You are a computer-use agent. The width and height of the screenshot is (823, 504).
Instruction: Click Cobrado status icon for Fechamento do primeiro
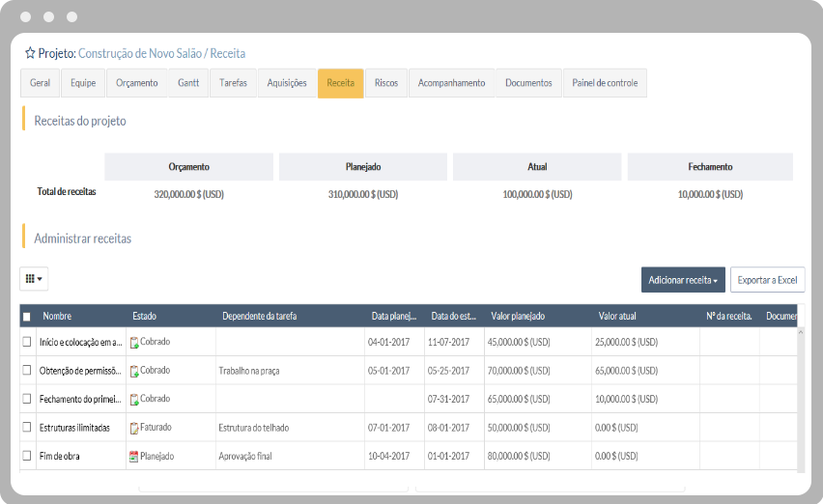pyautogui.click(x=134, y=399)
